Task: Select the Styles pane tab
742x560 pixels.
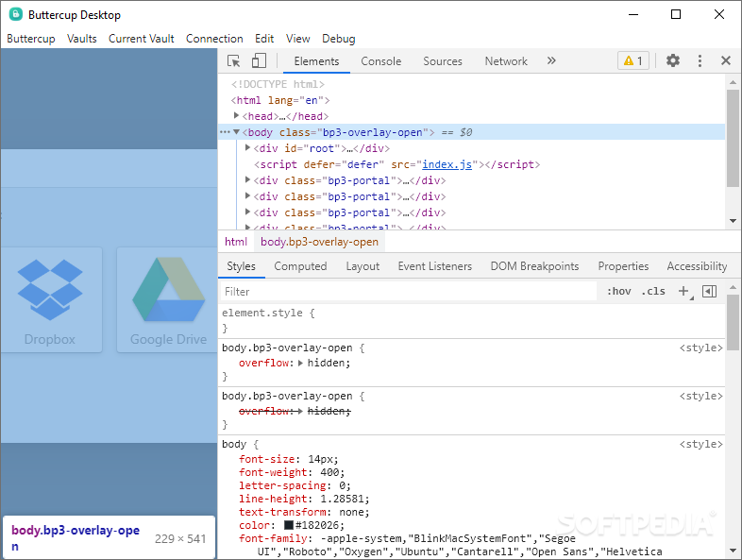Action: pos(242,266)
